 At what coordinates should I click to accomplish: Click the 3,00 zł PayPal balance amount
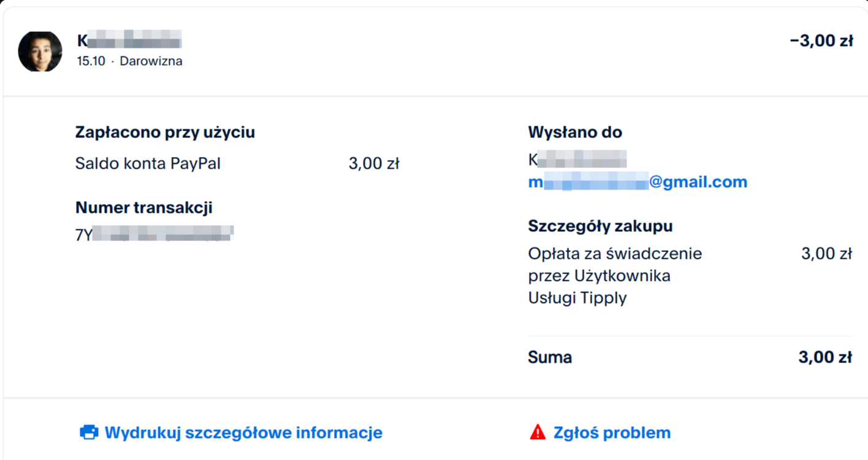pyautogui.click(x=374, y=164)
